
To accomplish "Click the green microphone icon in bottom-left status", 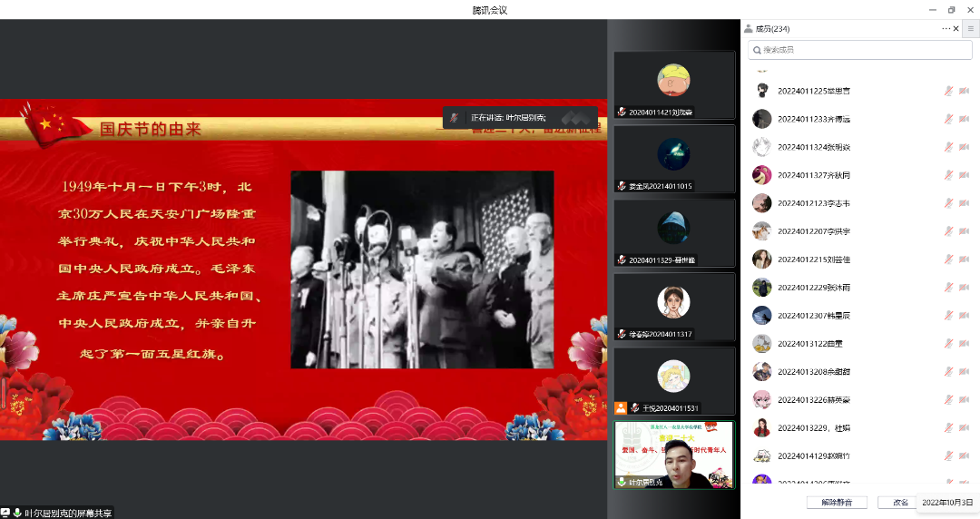I will click(x=17, y=513).
